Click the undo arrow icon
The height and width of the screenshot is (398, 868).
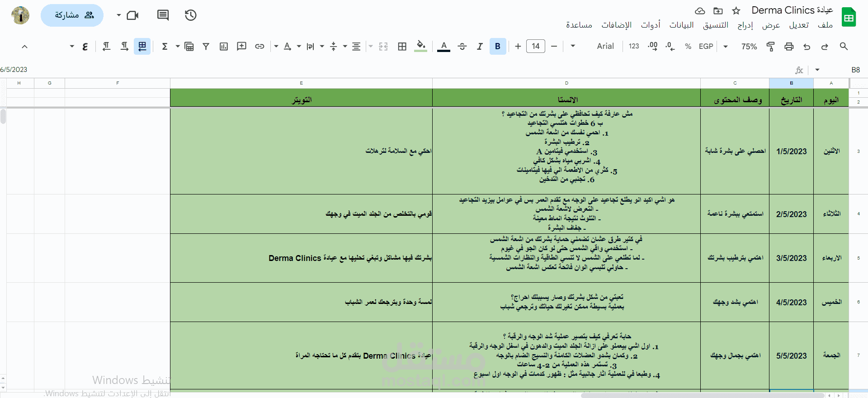click(x=807, y=46)
